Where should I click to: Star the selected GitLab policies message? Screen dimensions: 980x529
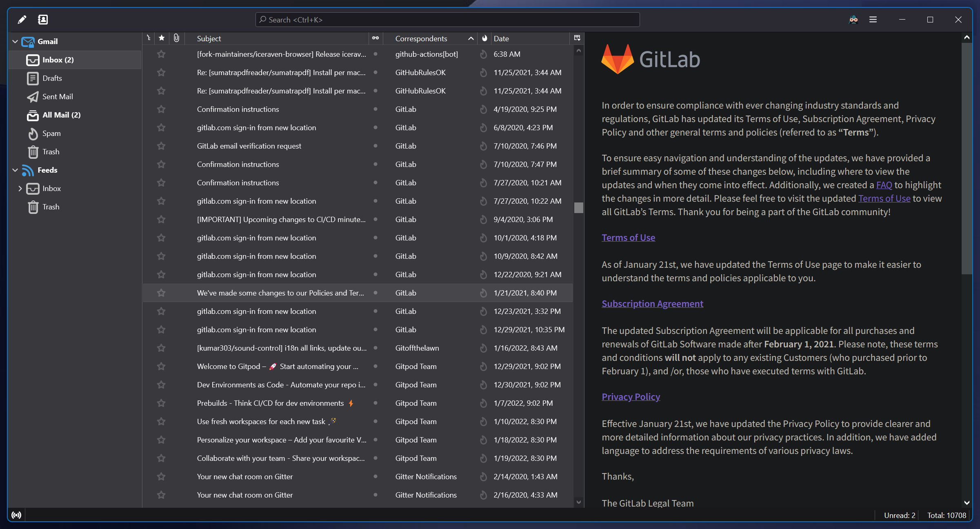[161, 293]
